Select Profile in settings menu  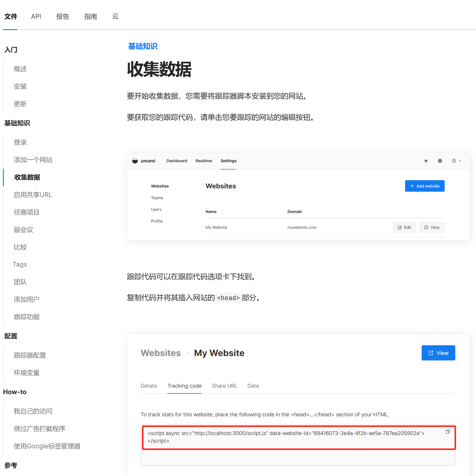157,221
